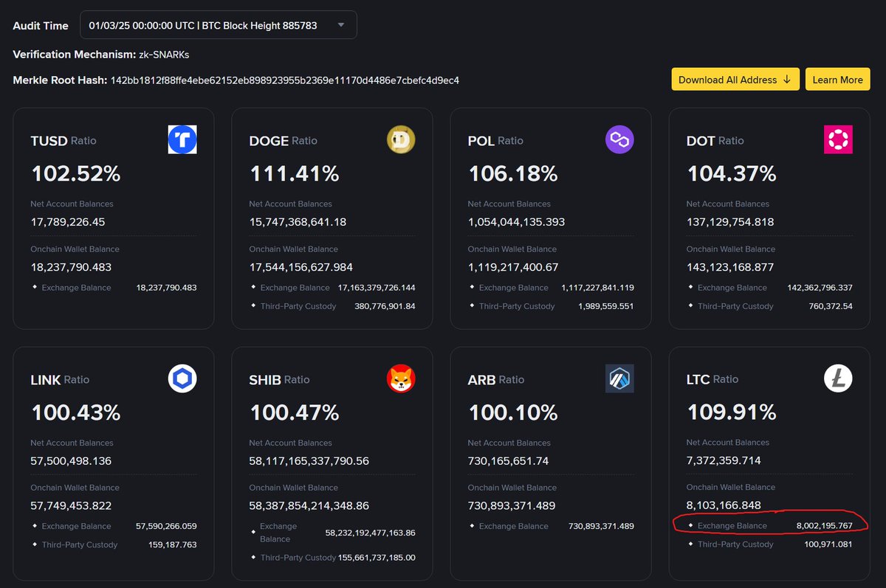
Task: Click DOGE onchain balance 17,544,156,627.984
Action: click(301, 267)
